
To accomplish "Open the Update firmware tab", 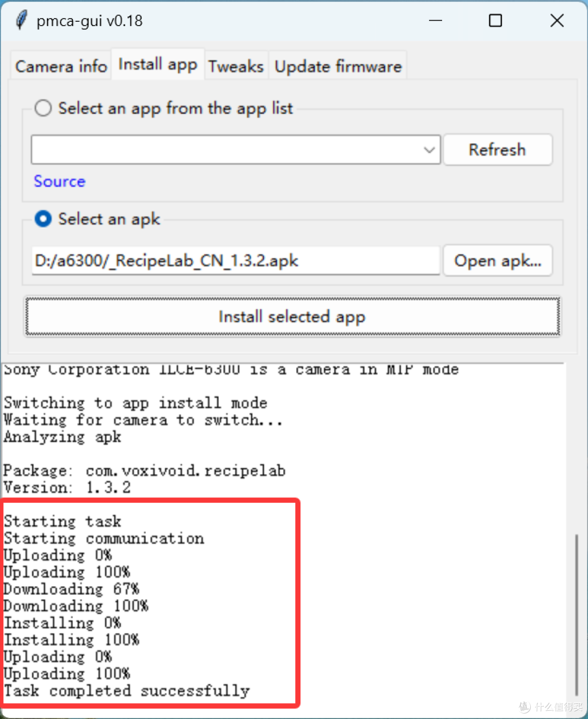I will tap(338, 66).
